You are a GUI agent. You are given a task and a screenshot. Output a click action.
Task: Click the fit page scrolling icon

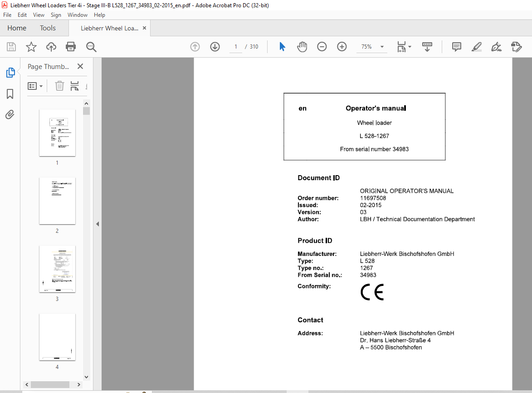click(x=401, y=47)
